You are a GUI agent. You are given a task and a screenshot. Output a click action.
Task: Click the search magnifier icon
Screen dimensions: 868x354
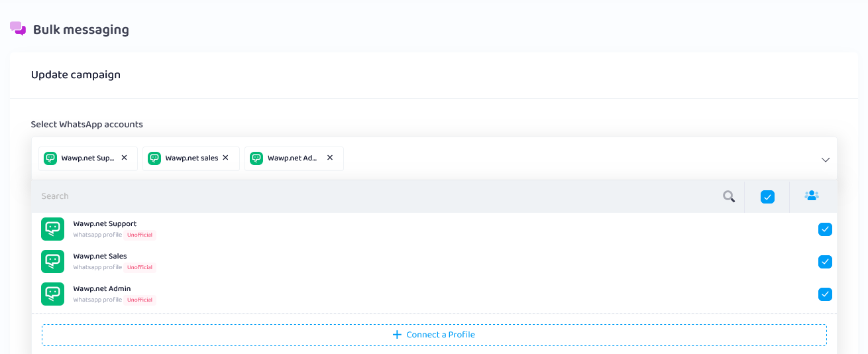click(x=729, y=196)
